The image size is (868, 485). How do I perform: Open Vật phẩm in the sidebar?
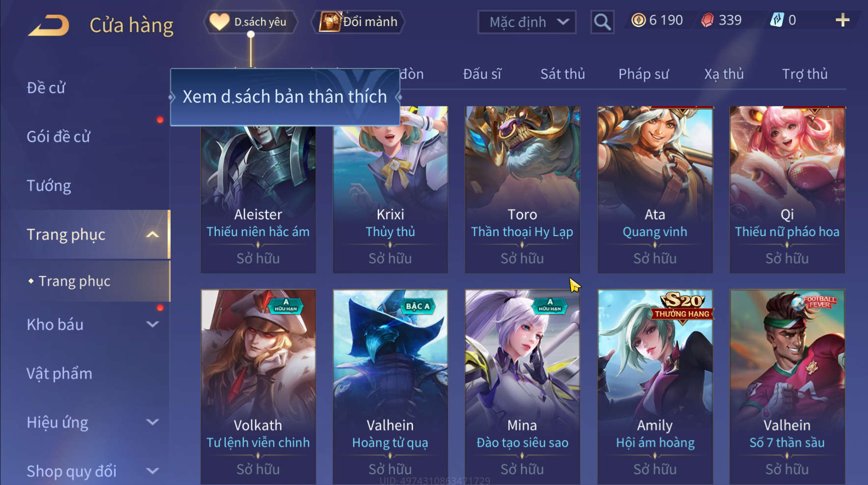[59, 374]
